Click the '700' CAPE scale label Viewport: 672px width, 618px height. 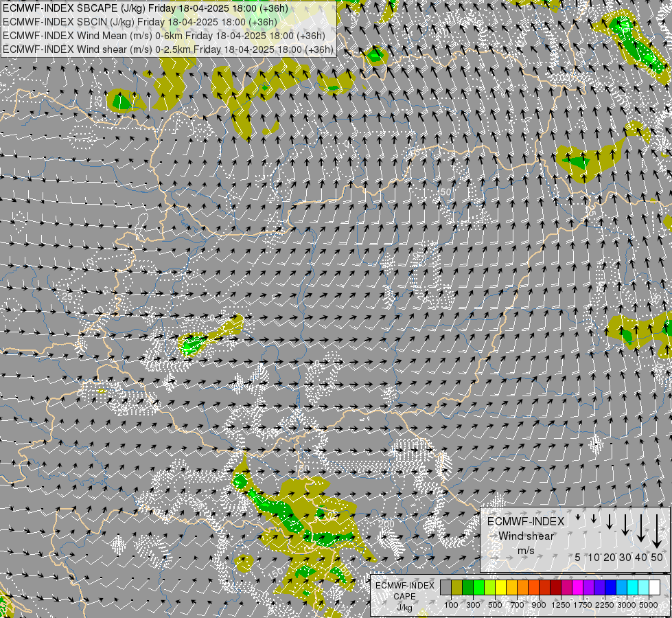pos(518,605)
